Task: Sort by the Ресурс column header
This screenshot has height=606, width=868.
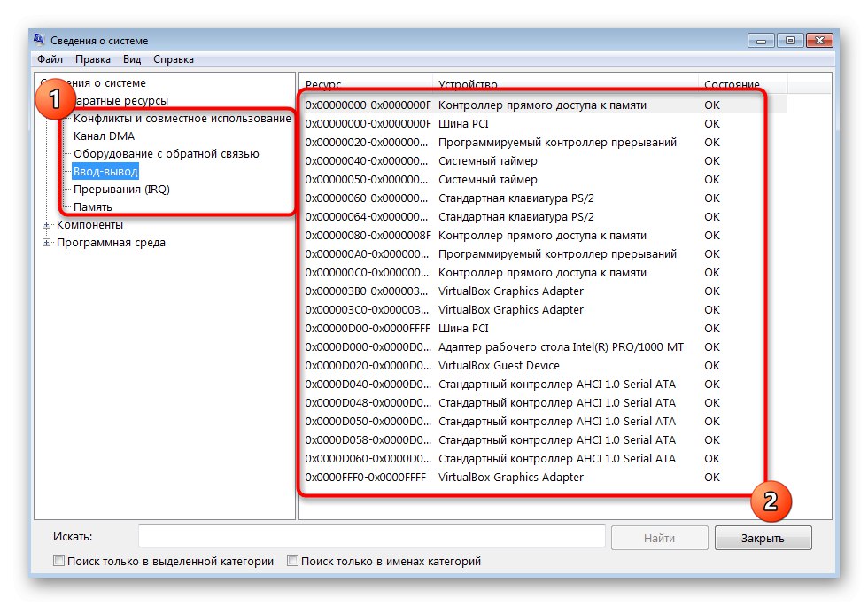Action: pyautogui.click(x=365, y=84)
